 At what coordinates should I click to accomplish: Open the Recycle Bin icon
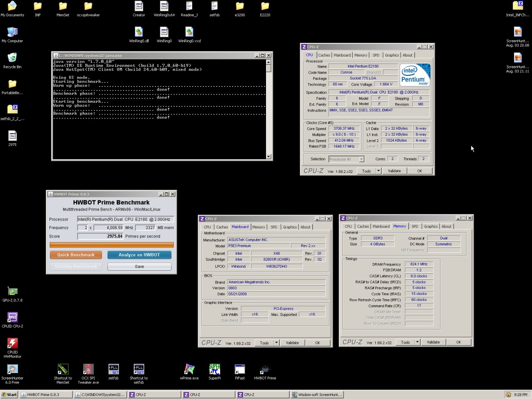(x=12, y=61)
